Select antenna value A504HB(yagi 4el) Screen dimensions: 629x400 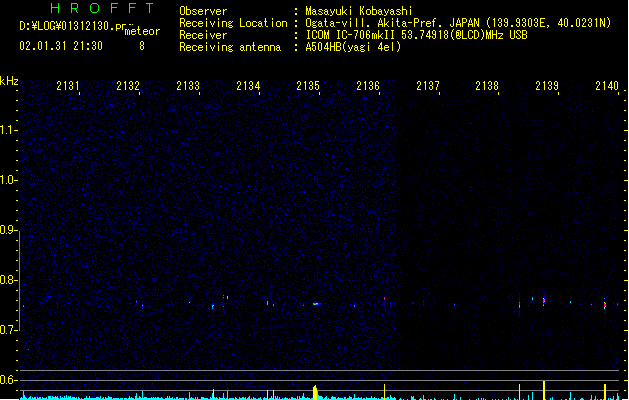(353, 47)
